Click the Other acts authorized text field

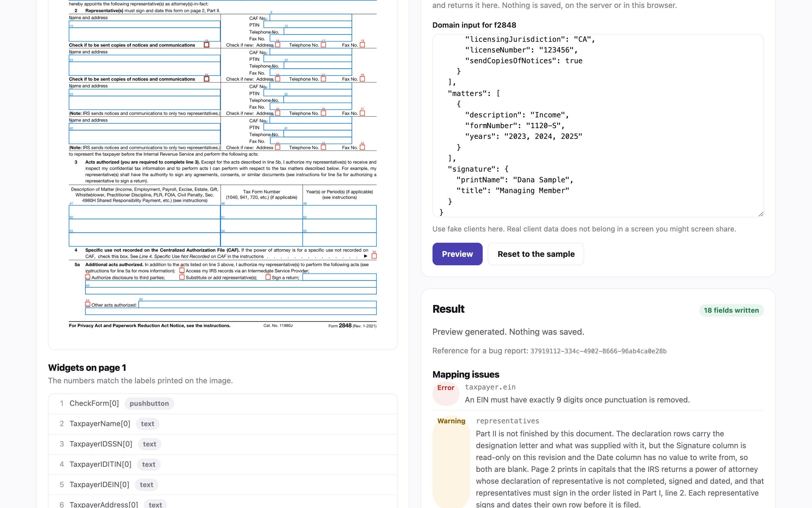[257, 305]
